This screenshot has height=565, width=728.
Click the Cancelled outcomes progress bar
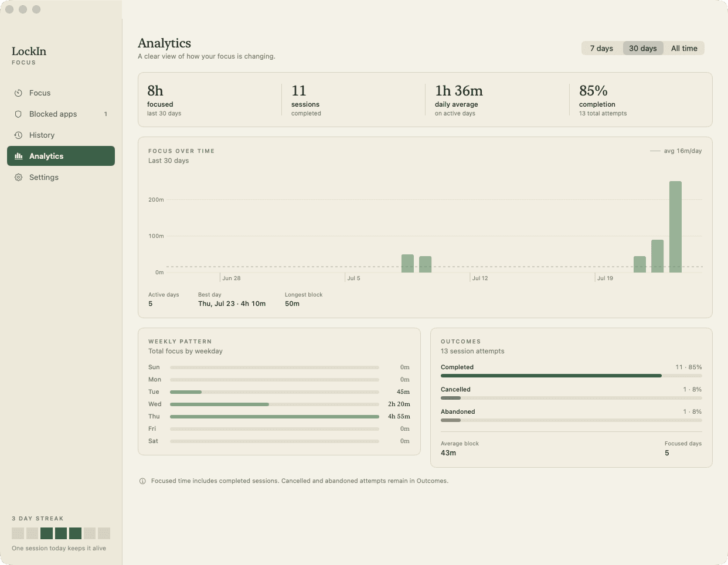571,398
